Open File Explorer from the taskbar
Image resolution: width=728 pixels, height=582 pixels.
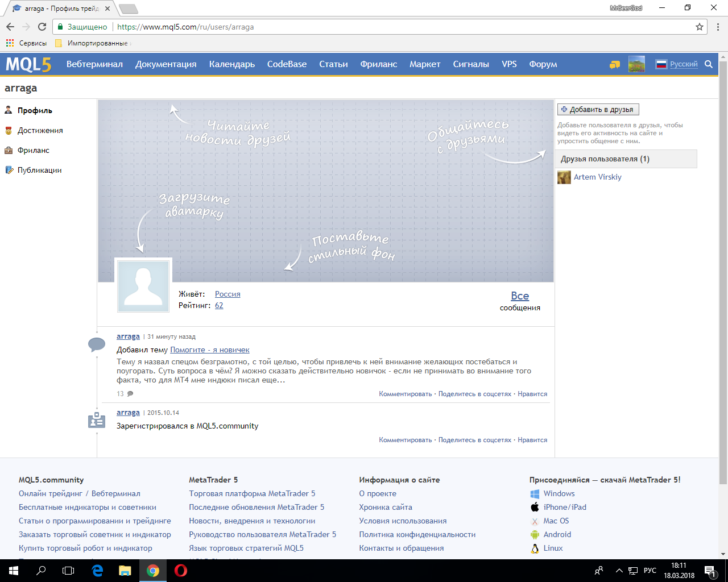tap(125, 571)
